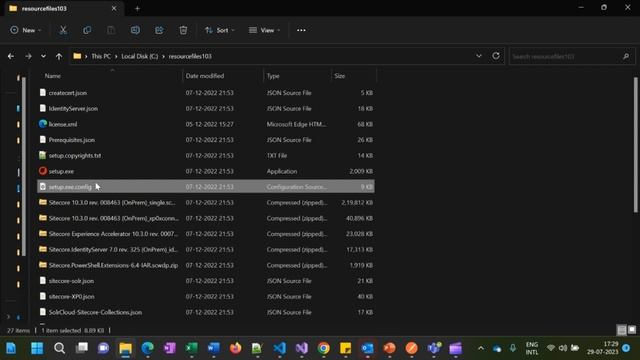Add a new tab in File Explorer
Image resolution: width=640 pixels, height=360 pixels.
coord(137,8)
